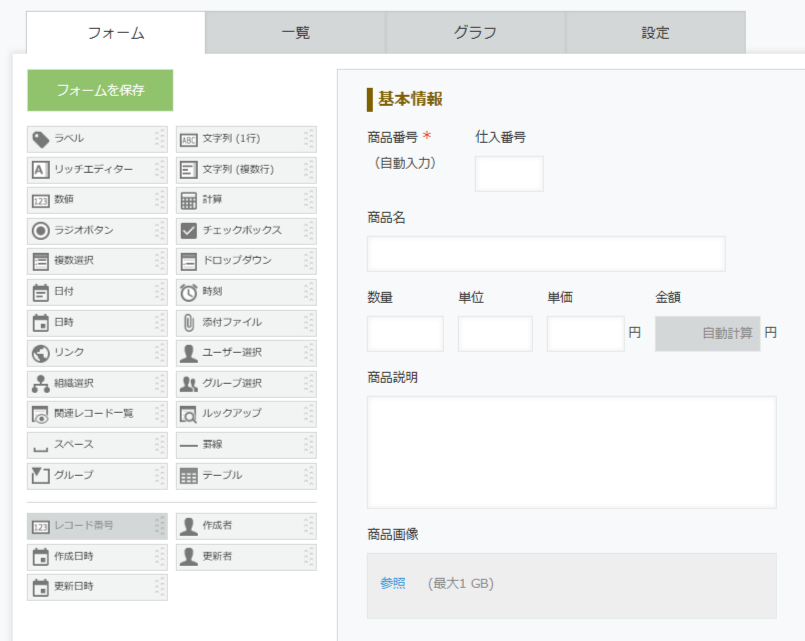Click the 文字列 (複数行) field icon
The image size is (805, 641).
coord(188,170)
